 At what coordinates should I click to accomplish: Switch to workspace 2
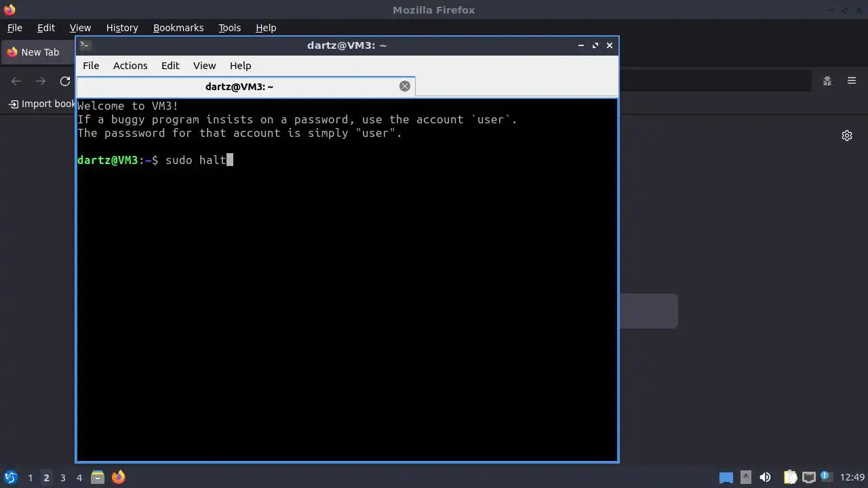pyautogui.click(x=46, y=478)
